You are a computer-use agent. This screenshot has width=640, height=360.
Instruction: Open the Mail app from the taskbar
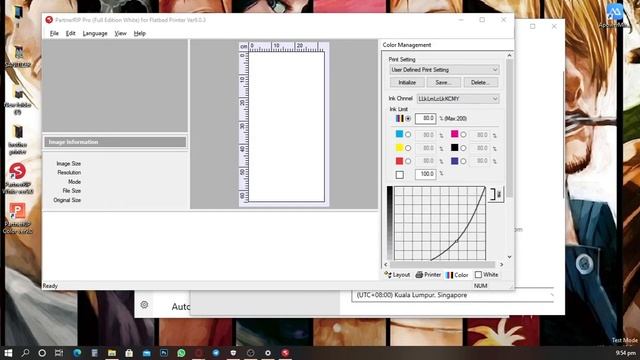147,353
